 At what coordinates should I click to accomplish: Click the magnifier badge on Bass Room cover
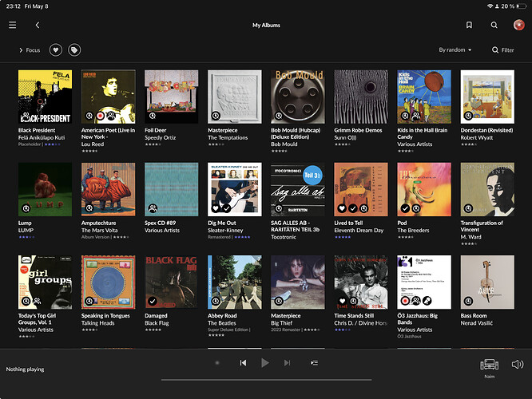pos(468,301)
